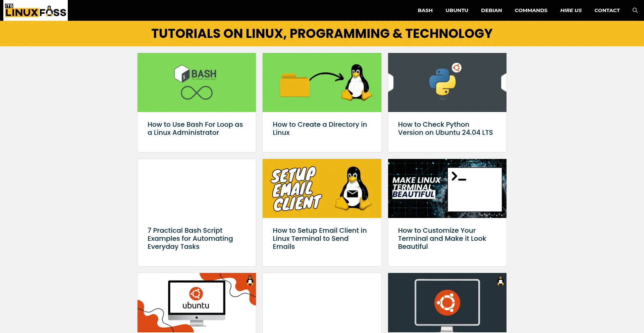Click the Setup Email Client thumbnail
The height and width of the screenshot is (333, 644).
point(322,188)
